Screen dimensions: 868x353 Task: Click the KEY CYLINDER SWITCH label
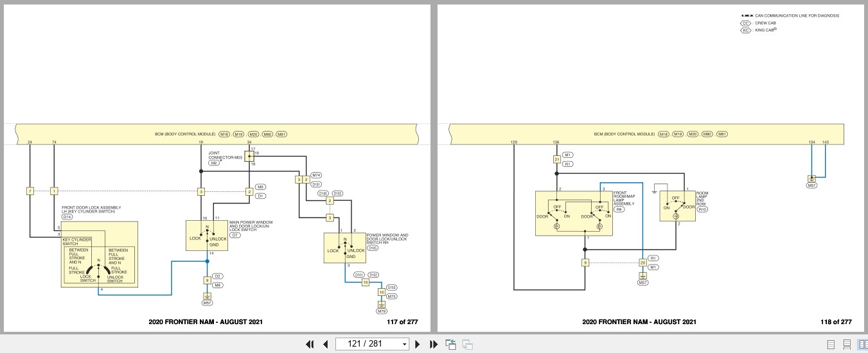(x=77, y=241)
